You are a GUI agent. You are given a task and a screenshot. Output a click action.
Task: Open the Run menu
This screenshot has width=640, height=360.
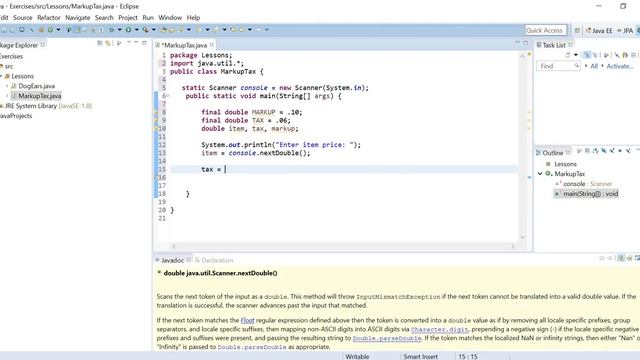148,18
